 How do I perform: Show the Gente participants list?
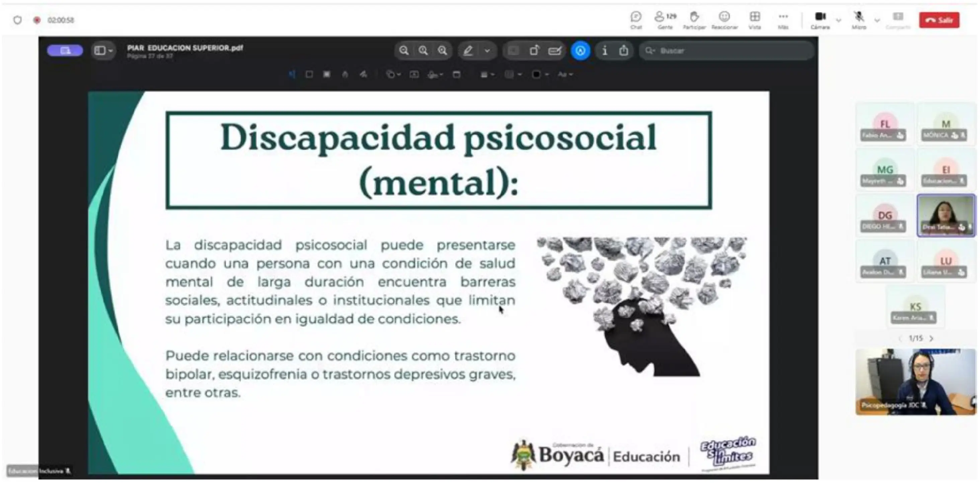click(x=665, y=20)
